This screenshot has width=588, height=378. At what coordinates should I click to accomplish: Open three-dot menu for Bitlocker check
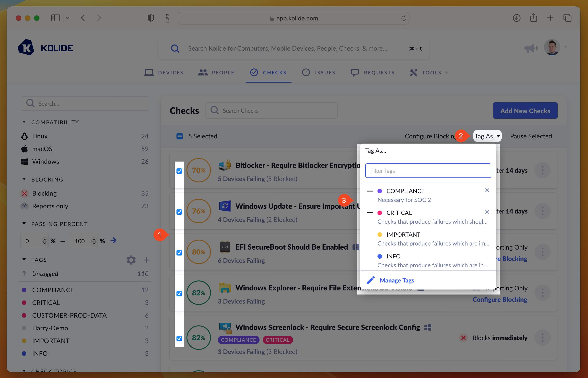pyautogui.click(x=542, y=170)
